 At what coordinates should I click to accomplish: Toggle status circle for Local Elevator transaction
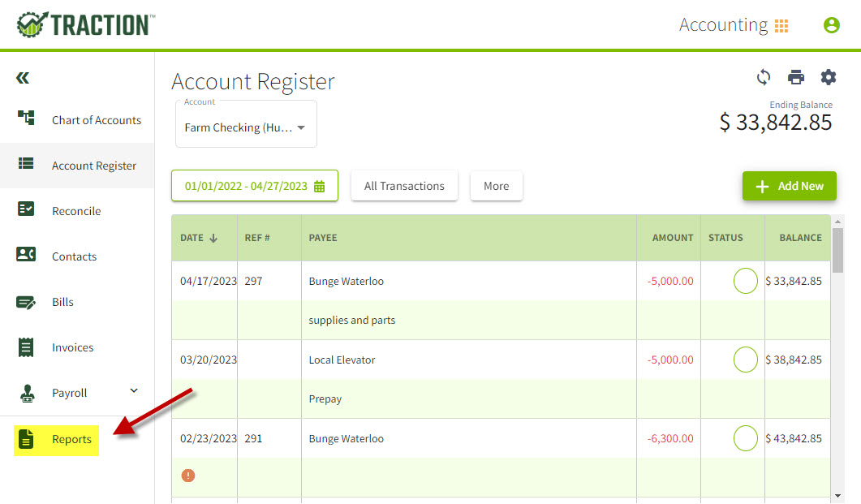tap(745, 360)
